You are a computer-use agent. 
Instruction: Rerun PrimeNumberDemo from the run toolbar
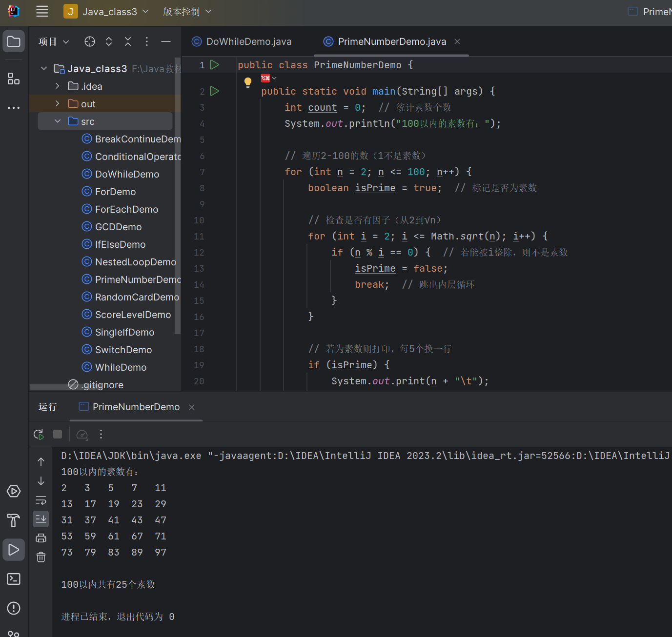[39, 434]
